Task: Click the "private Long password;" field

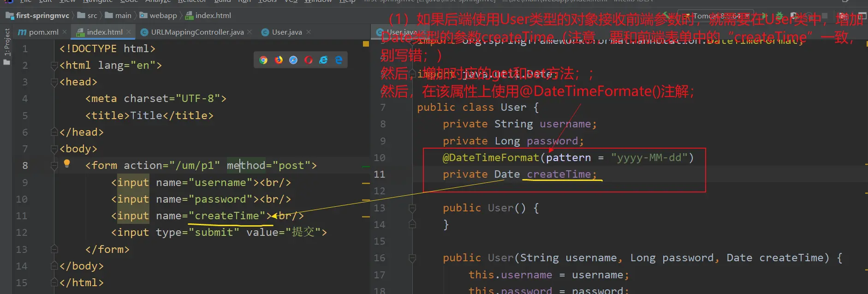Action: pos(513,141)
